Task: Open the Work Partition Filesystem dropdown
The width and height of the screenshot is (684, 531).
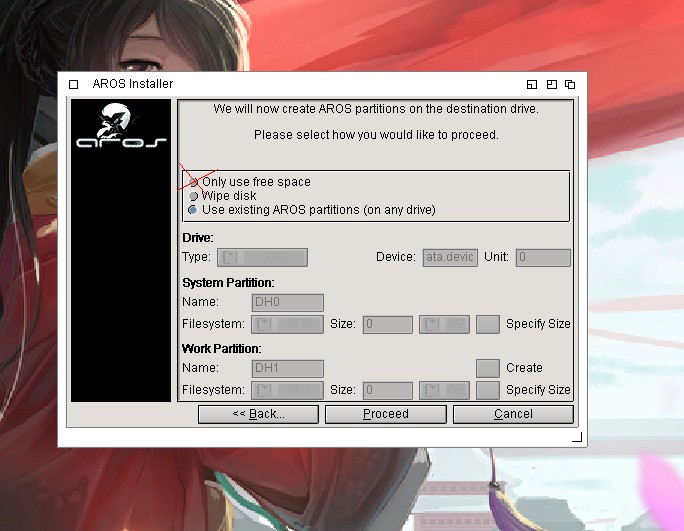Action: (x=288, y=390)
